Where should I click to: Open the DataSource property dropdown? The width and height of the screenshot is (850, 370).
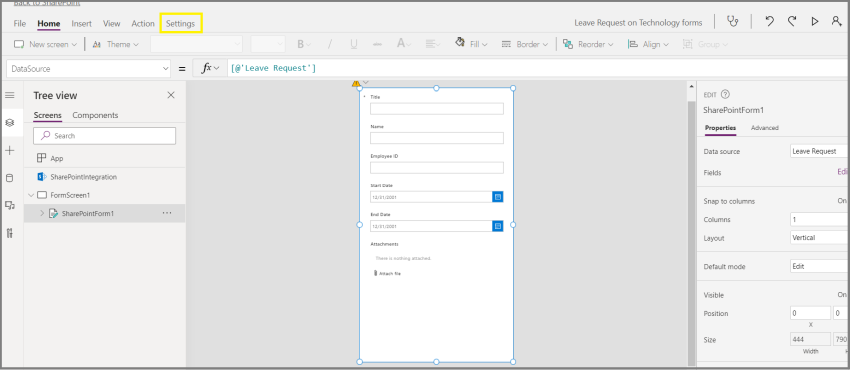pos(89,69)
